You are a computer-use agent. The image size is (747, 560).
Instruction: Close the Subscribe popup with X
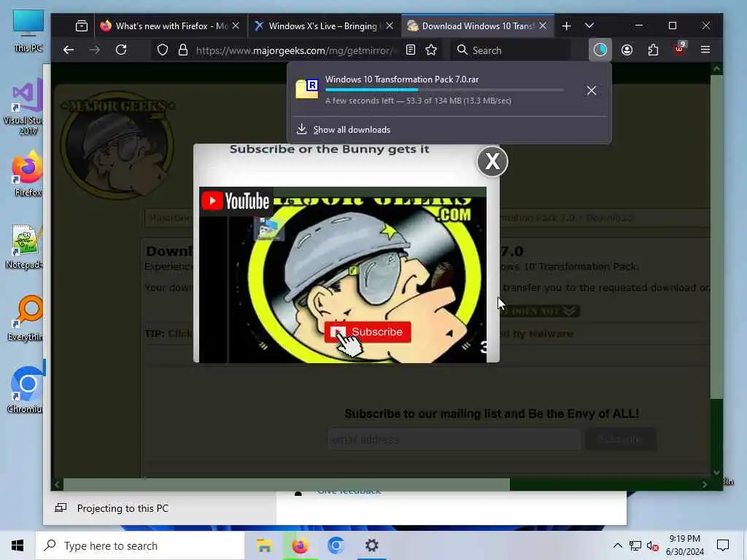click(x=492, y=161)
